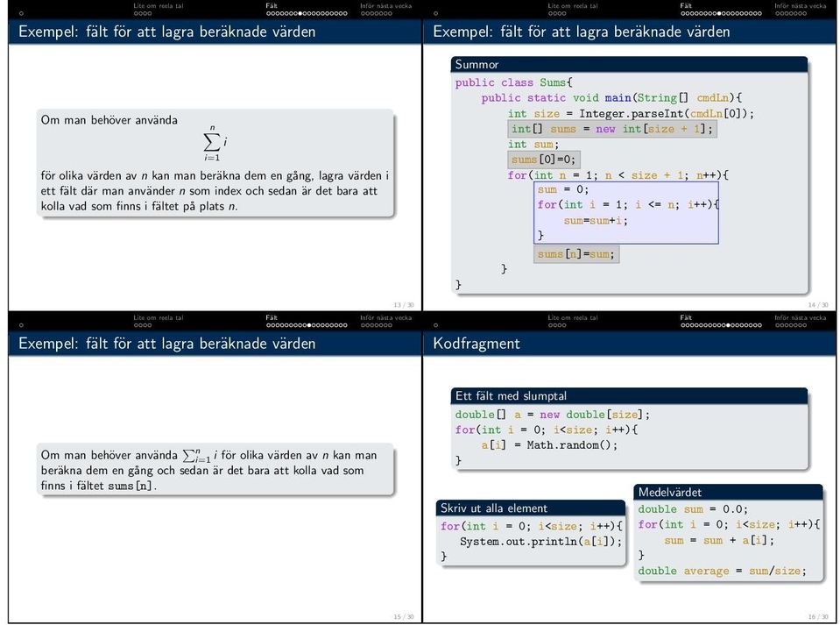Select the filled navigation dot under Fält on slide 14
The width and height of the screenshot is (840, 625).
pos(719,13)
